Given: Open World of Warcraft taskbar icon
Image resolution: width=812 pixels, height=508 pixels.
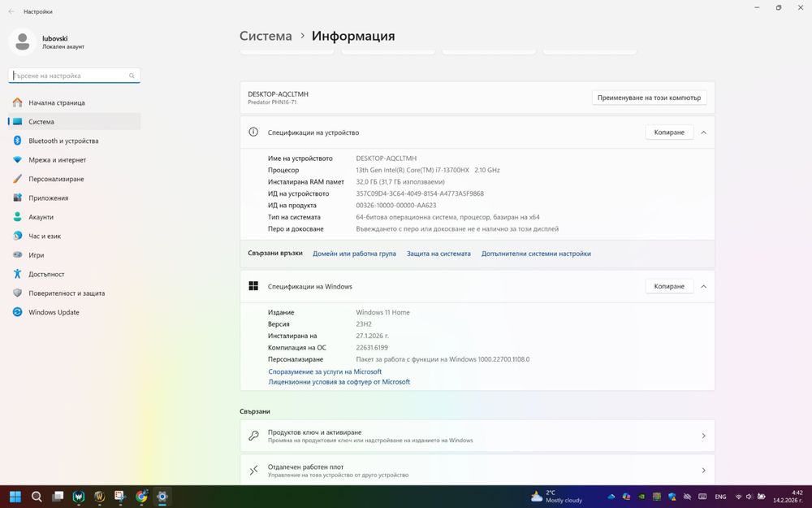Looking at the screenshot, I should click(x=99, y=497).
